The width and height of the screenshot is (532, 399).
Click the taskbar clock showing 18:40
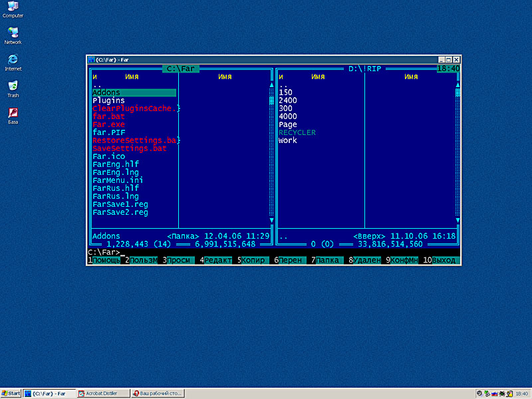tap(522, 394)
